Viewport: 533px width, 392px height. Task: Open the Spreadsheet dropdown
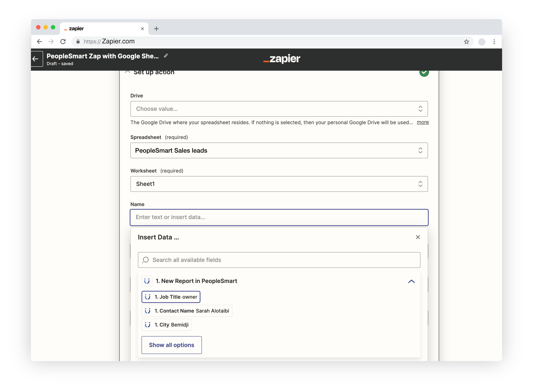(x=279, y=150)
